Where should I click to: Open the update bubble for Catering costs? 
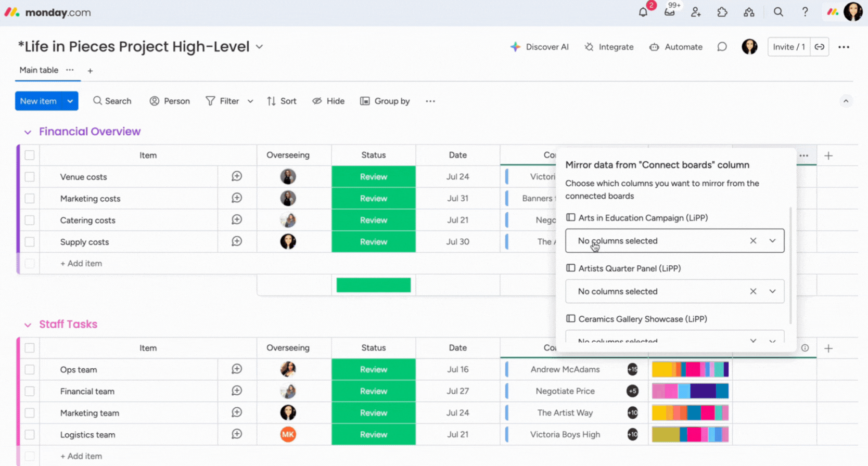point(237,219)
